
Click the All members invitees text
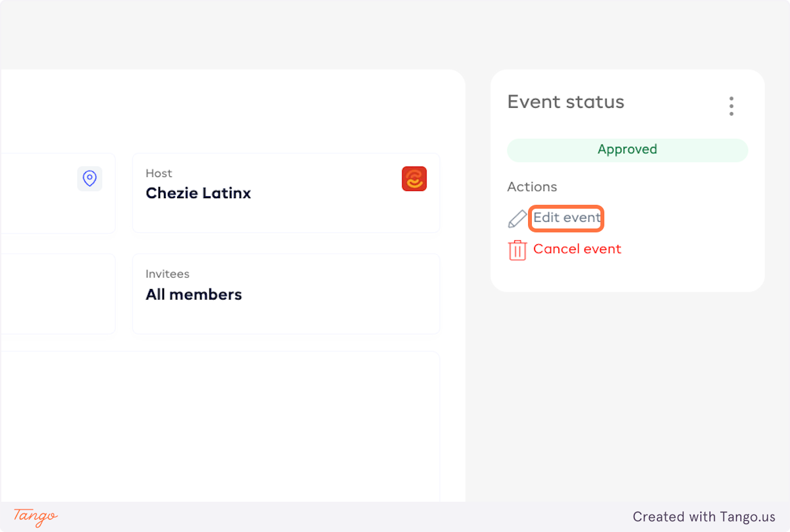click(x=194, y=294)
